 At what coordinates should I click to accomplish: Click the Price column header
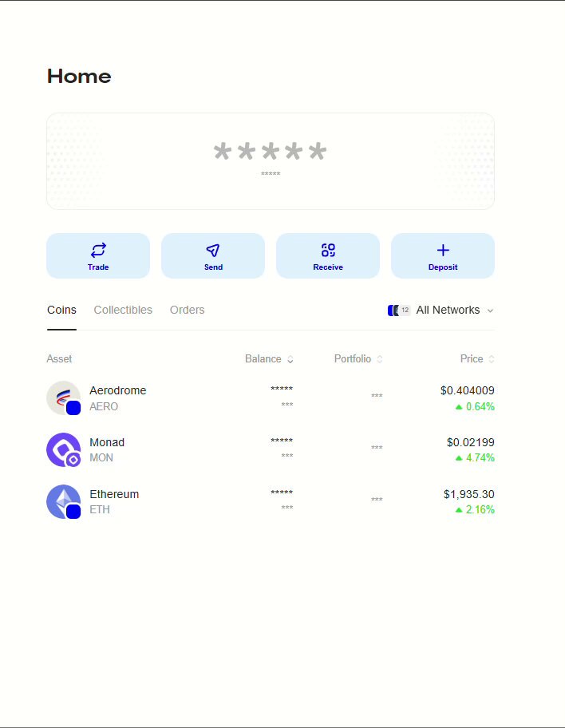click(x=471, y=359)
